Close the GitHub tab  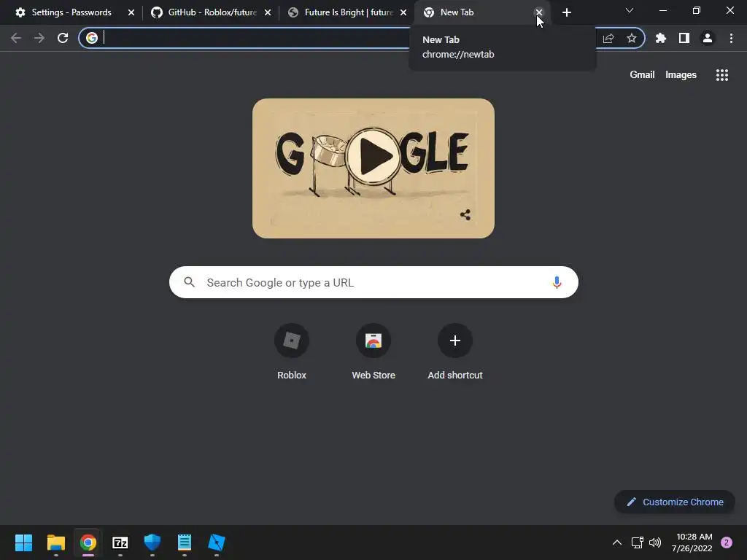268,12
